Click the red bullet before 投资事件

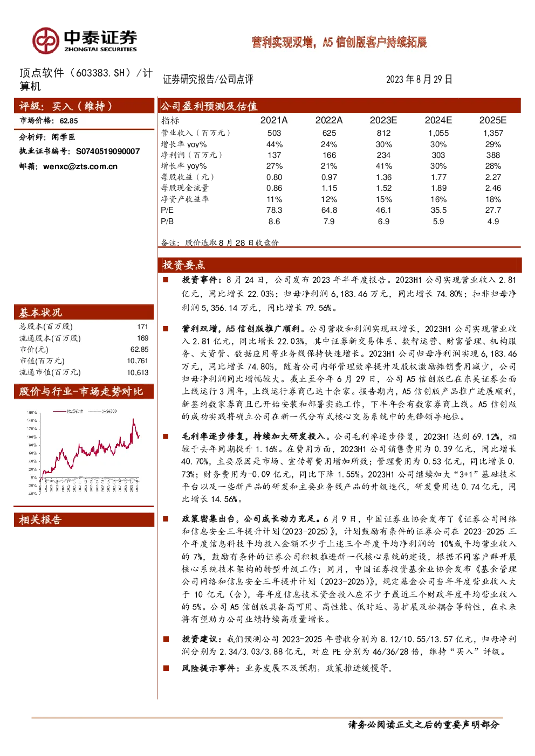point(166,280)
